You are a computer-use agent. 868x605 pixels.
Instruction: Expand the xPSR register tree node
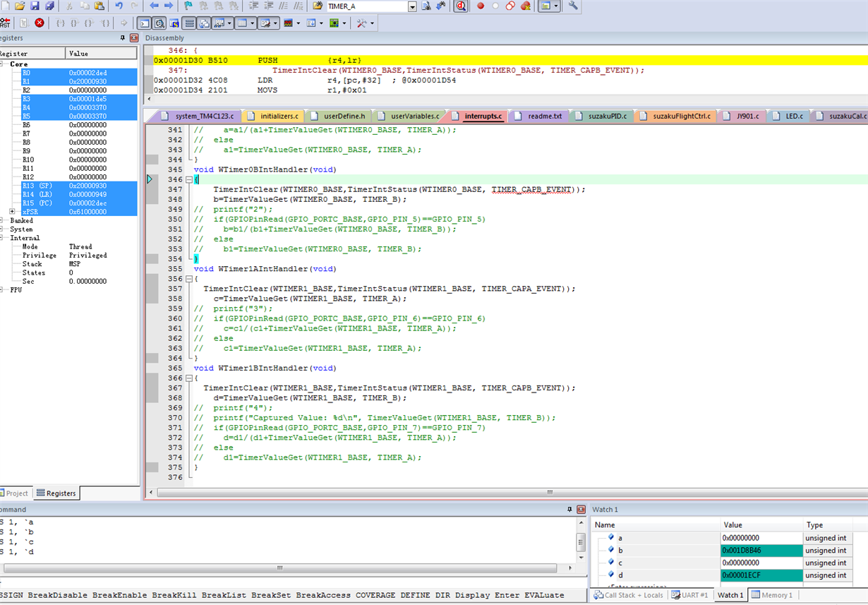(13, 212)
